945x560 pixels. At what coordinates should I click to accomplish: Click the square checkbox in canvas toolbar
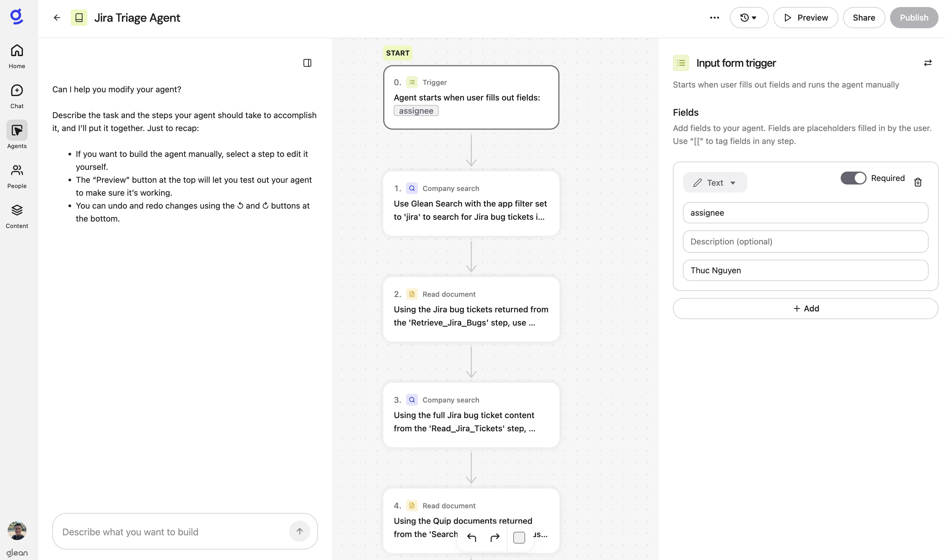click(x=519, y=537)
